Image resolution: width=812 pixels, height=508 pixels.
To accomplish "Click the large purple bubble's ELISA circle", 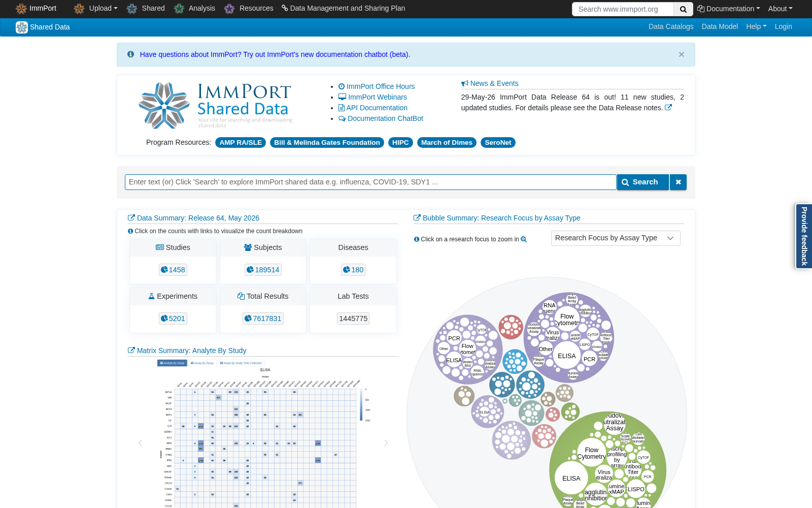I will coord(567,356).
